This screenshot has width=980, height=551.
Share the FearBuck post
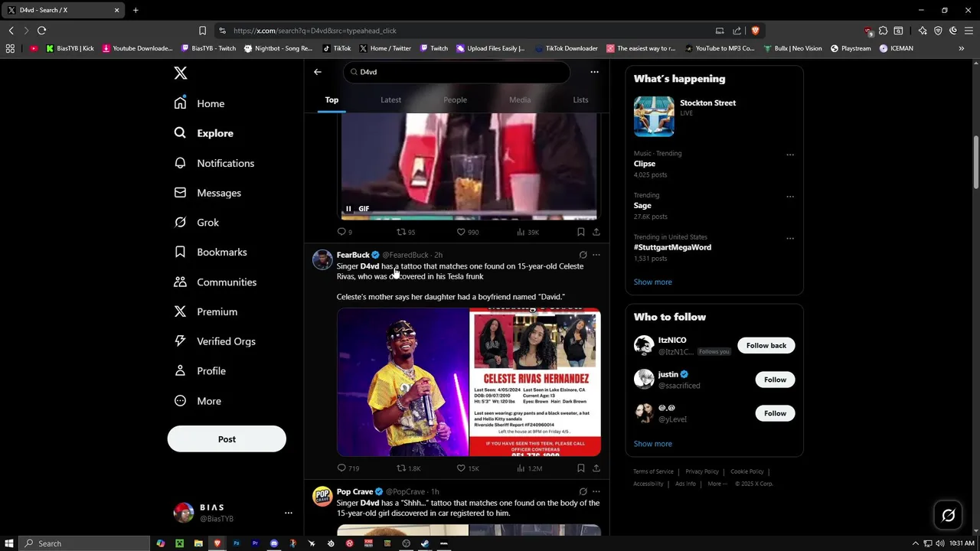click(x=596, y=468)
